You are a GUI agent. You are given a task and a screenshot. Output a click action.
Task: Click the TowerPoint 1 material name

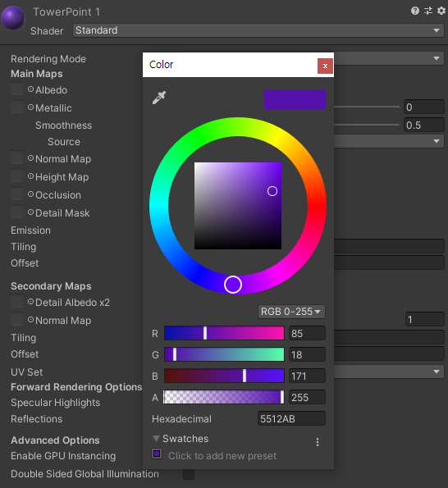click(x=66, y=11)
